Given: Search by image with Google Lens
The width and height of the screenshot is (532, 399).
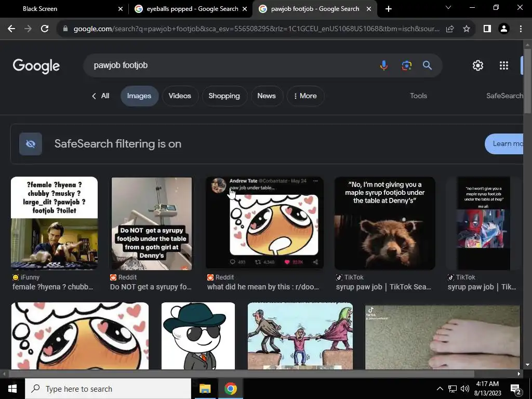Looking at the screenshot, I should [x=406, y=65].
